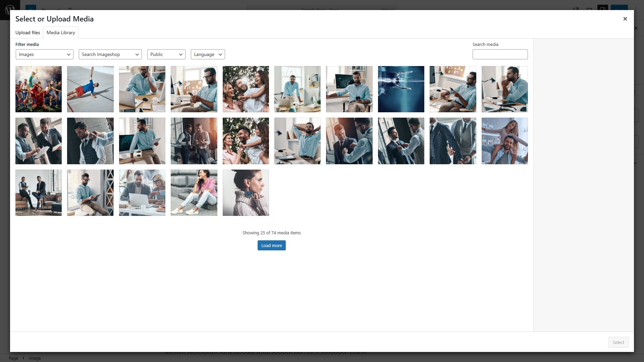Click the Load more button

coord(272,245)
